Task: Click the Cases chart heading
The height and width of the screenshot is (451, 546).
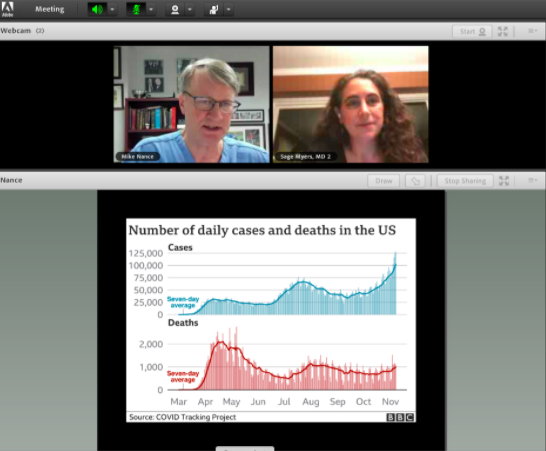Action: (180, 248)
